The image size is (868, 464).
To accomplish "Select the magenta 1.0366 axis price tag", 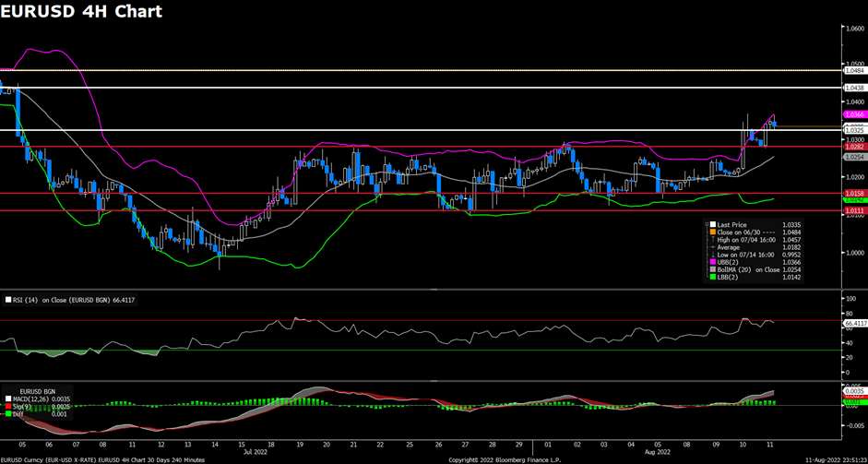I will [x=852, y=114].
